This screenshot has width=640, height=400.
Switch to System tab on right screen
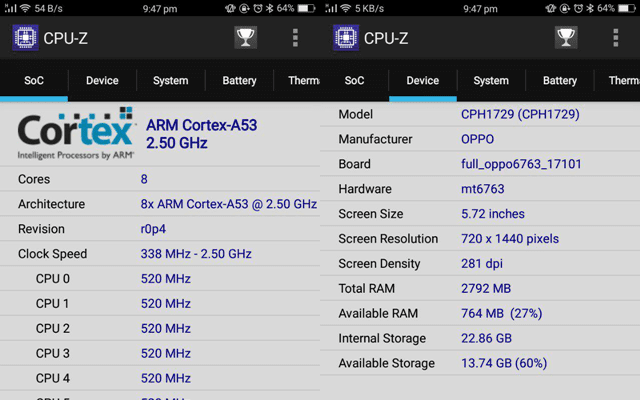(491, 80)
